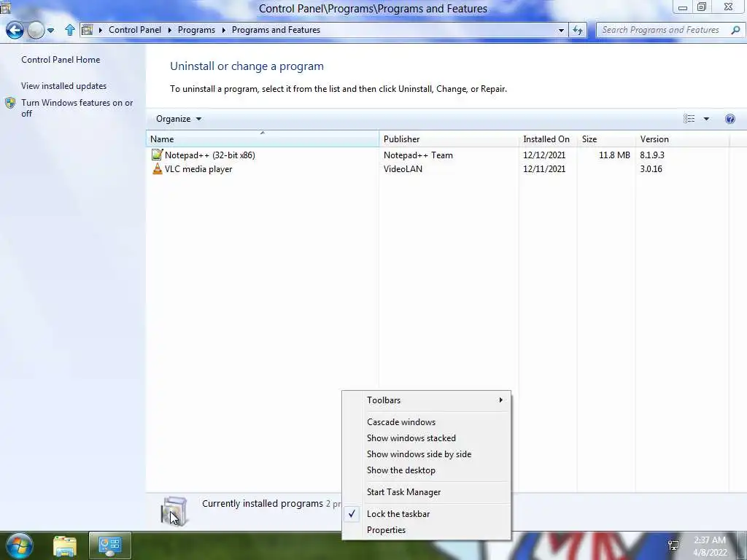Go up one level with the up arrow
The height and width of the screenshot is (560, 747).
pos(70,30)
